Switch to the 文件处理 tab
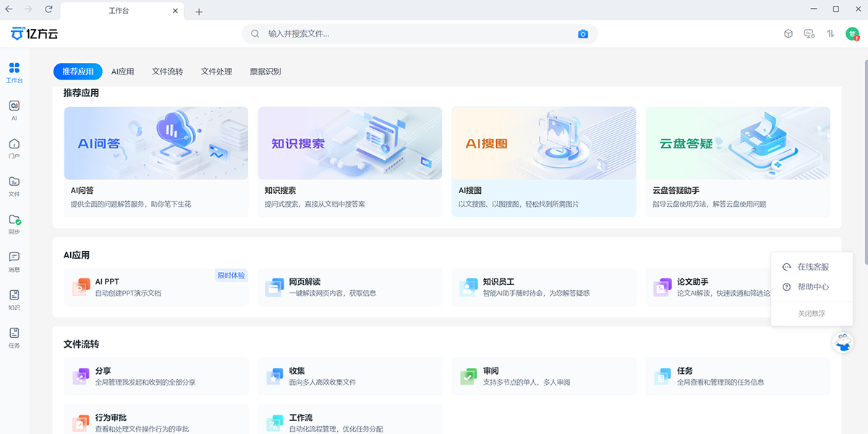 [x=216, y=72]
